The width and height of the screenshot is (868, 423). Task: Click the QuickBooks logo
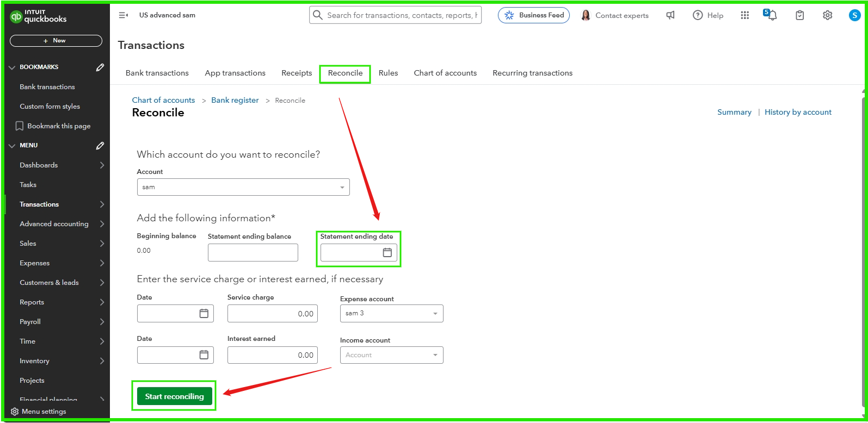coord(38,16)
